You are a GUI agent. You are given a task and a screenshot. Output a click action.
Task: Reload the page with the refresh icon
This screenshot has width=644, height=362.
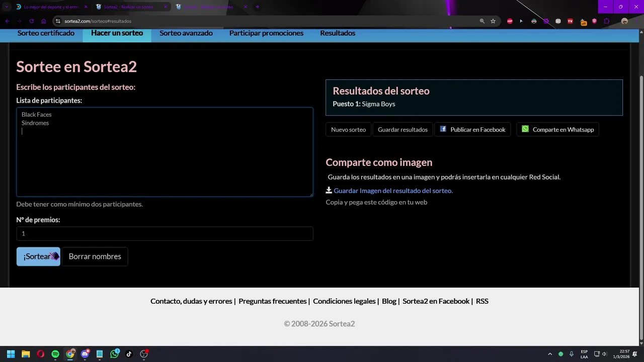point(31,21)
